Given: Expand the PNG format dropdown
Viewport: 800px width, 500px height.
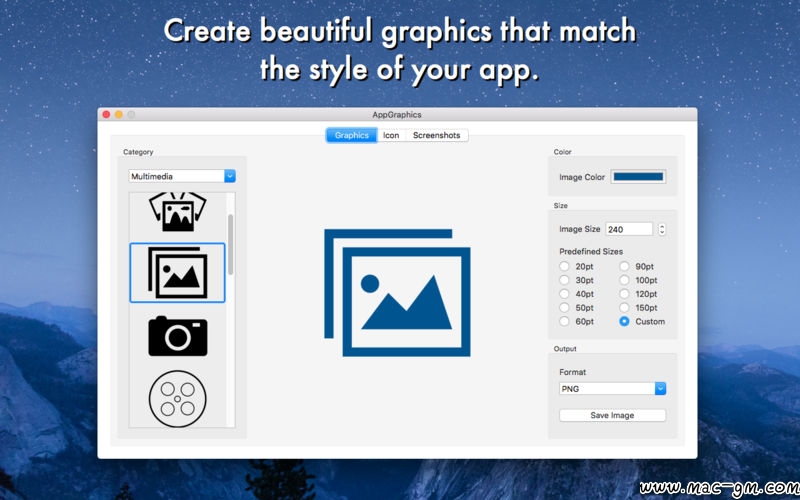Looking at the screenshot, I should 612,388.
